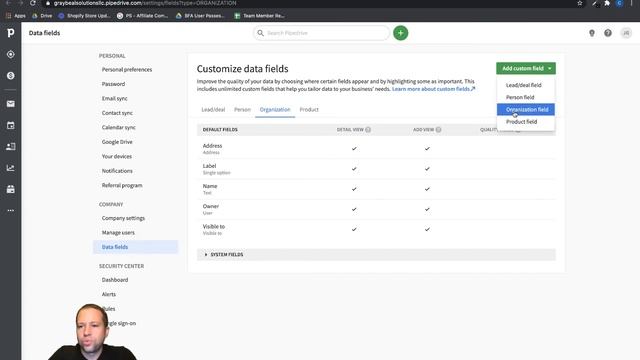Select Data fields in sidebar
This screenshot has width=640, height=360.
pyautogui.click(x=136, y=247)
